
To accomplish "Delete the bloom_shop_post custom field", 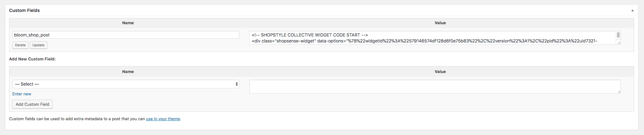I will [20, 45].
